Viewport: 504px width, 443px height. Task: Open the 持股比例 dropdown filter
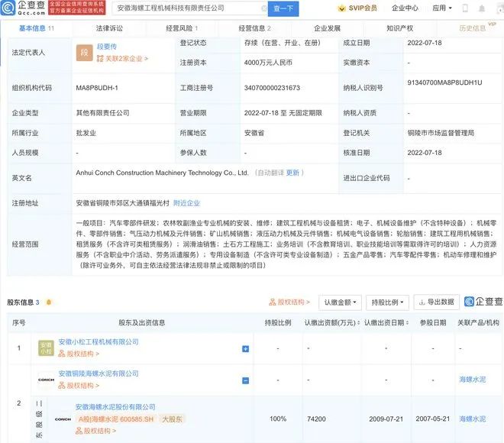coord(387,302)
